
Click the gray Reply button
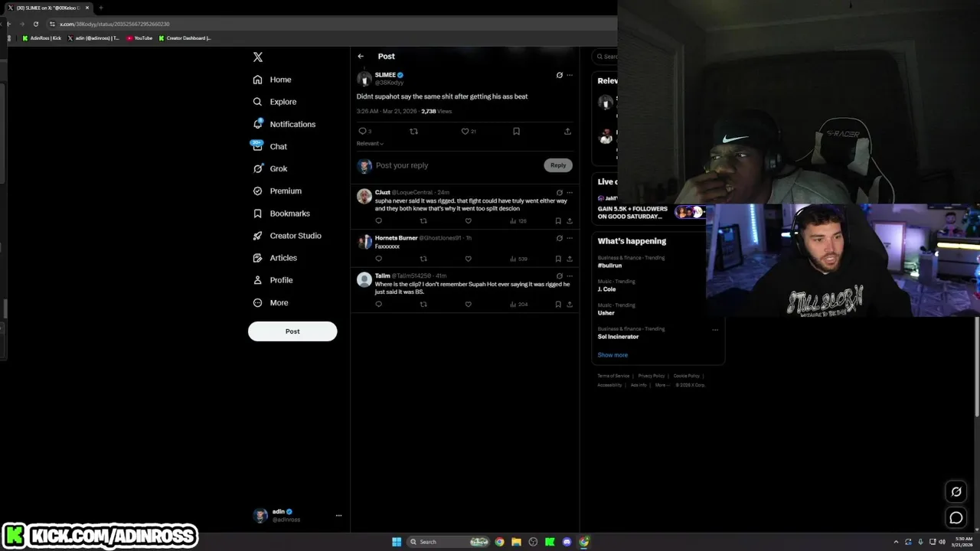click(558, 165)
